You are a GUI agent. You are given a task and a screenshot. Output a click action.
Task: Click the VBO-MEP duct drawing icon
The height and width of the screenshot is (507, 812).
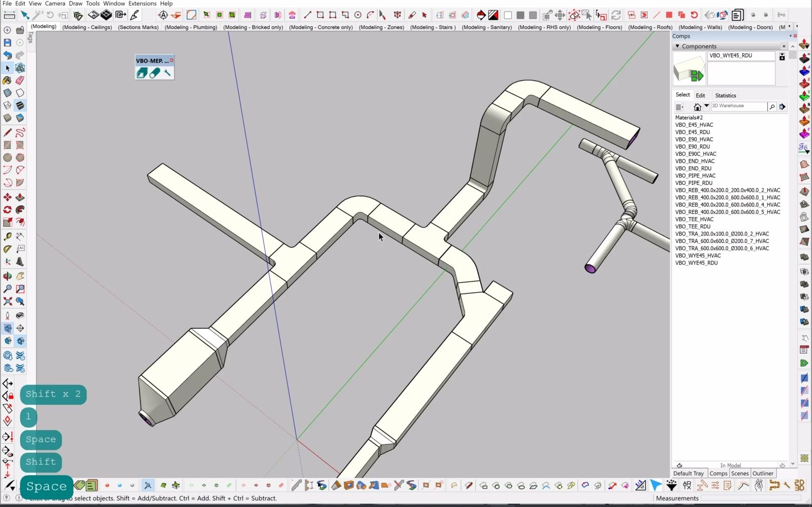[142, 73]
